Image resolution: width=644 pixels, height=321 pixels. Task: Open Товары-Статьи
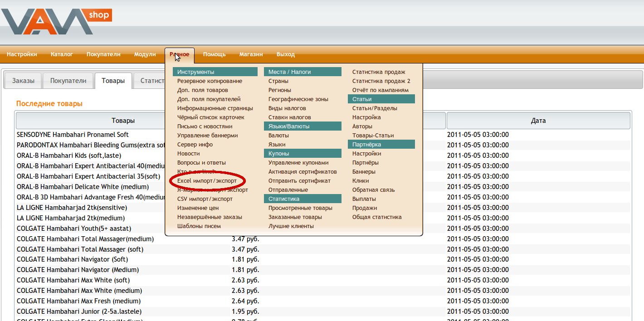click(x=373, y=136)
